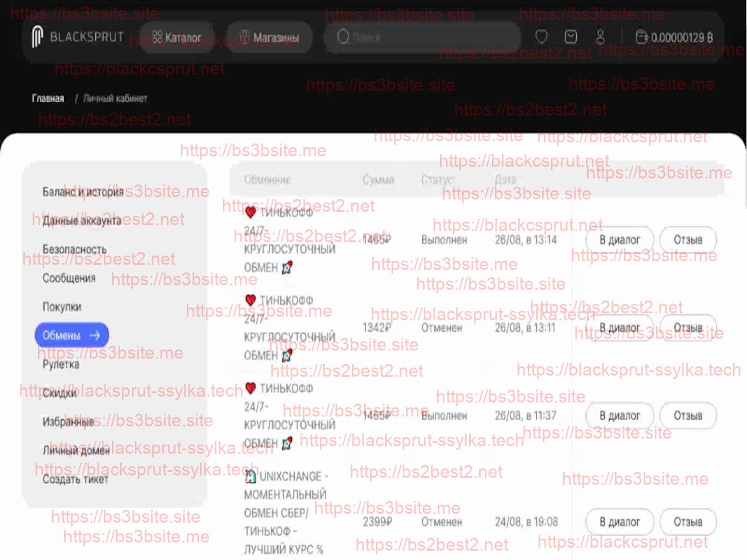
Task: Open Данные аккаунта in sidebar
Action: tap(82, 220)
